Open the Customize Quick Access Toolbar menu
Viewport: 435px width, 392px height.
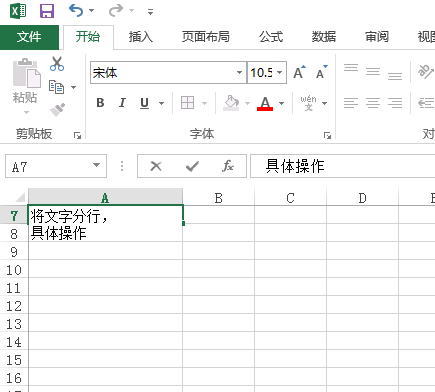click(x=151, y=12)
